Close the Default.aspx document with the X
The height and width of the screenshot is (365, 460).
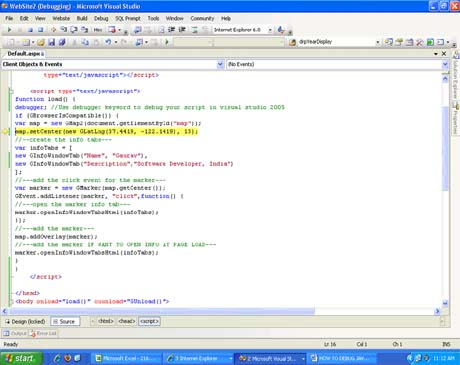444,54
